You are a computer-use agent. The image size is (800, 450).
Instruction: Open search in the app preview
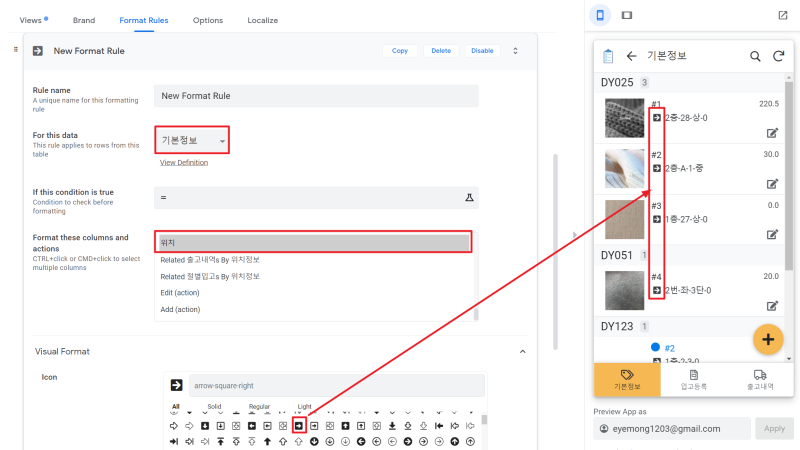(755, 56)
